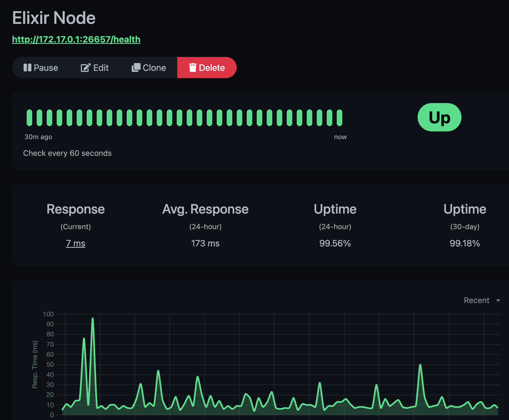The image size is (509, 420).
Task: Click the pause icon in Pause button
Action: pos(27,67)
